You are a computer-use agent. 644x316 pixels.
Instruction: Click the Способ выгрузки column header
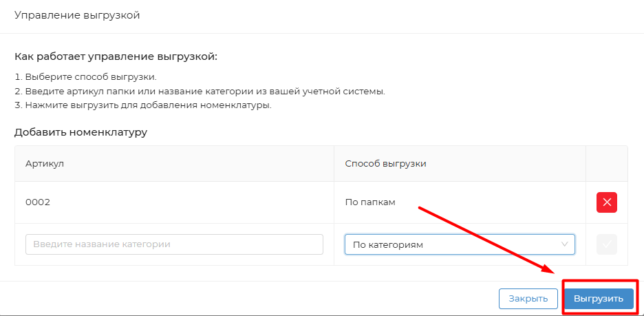coord(385,163)
